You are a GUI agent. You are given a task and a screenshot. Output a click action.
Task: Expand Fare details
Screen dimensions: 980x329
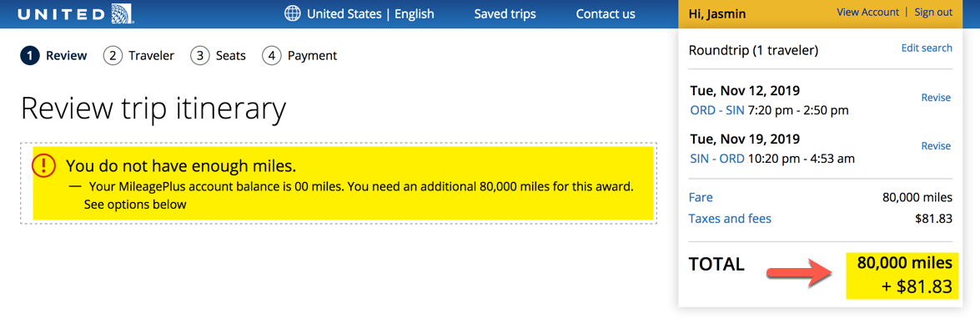click(701, 198)
